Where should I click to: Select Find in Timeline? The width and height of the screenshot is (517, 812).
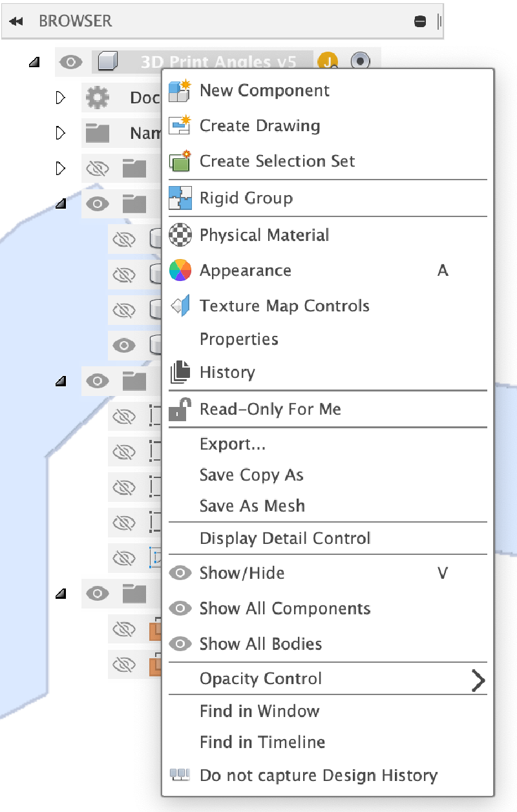point(262,742)
